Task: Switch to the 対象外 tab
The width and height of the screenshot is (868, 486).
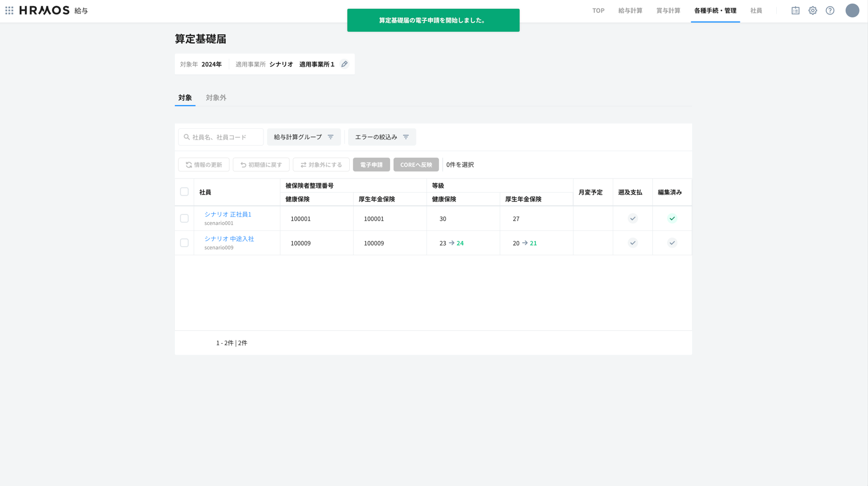Action: pos(216,98)
